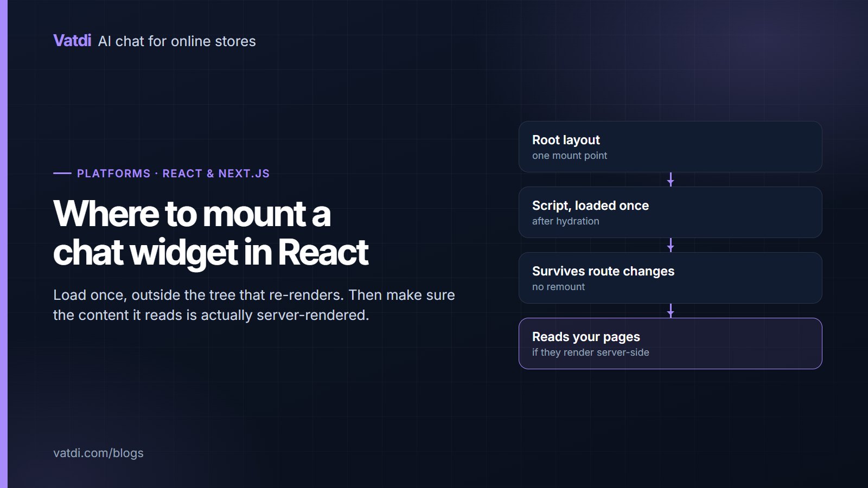Viewport: 868px width, 488px height.
Task: Click the headline "Where to mount a chat widget in React"
Action: (x=211, y=233)
